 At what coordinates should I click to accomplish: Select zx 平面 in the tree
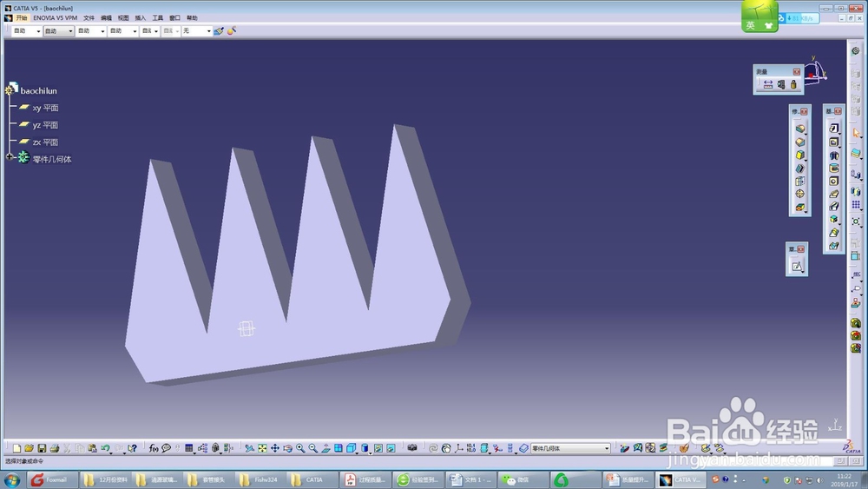pyautogui.click(x=45, y=142)
